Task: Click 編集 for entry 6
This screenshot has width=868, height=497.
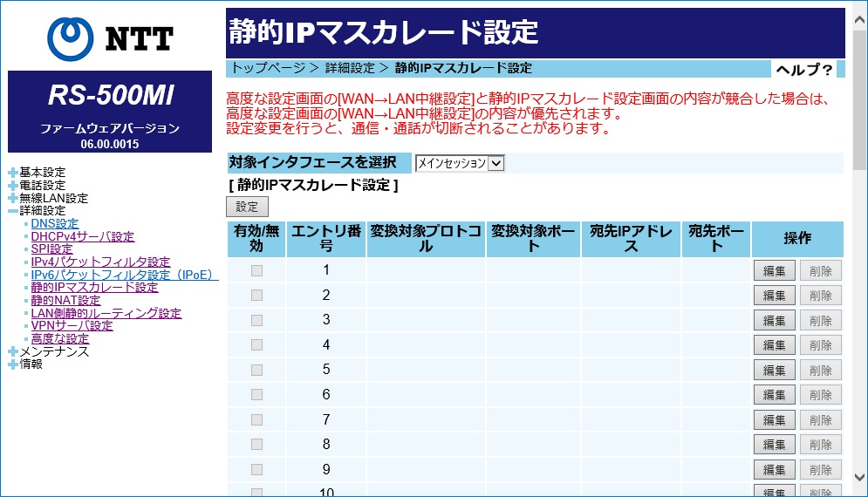Action: click(x=774, y=395)
